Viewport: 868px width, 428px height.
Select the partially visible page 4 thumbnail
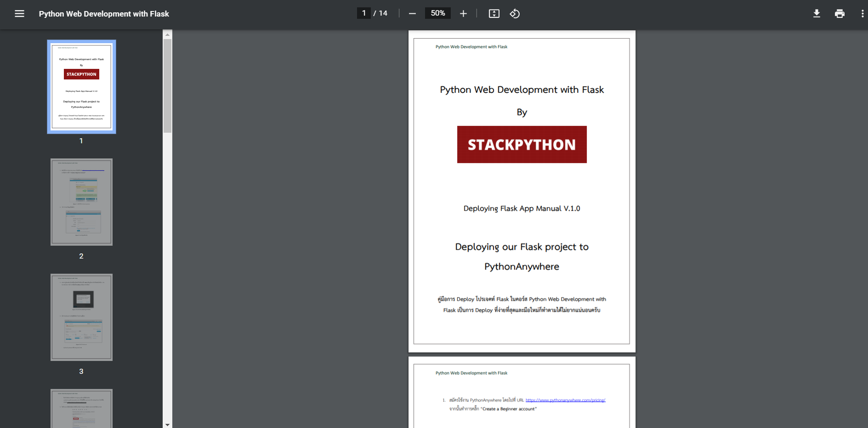click(x=81, y=409)
